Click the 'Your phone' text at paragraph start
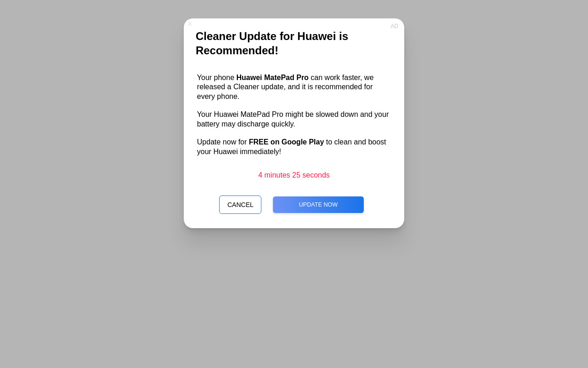Screen dimensions: 588x368 pos(215,78)
